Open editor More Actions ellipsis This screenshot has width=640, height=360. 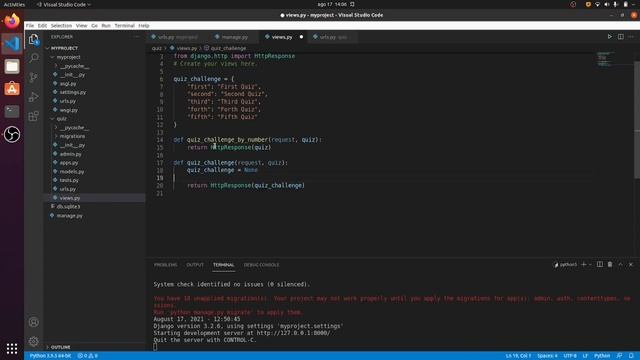tap(631, 37)
